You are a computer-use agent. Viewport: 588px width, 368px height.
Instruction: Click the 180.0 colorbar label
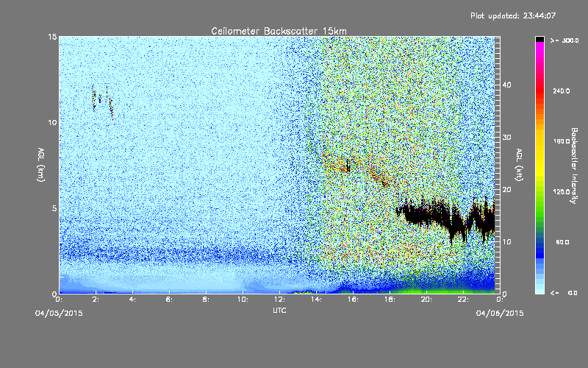pyautogui.click(x=562, y=141)
